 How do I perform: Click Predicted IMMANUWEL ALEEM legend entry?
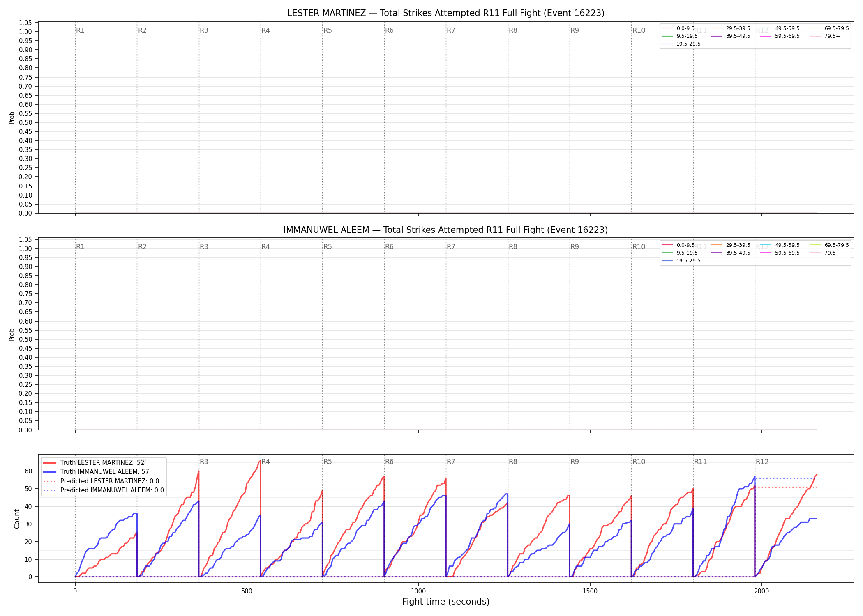104,490
